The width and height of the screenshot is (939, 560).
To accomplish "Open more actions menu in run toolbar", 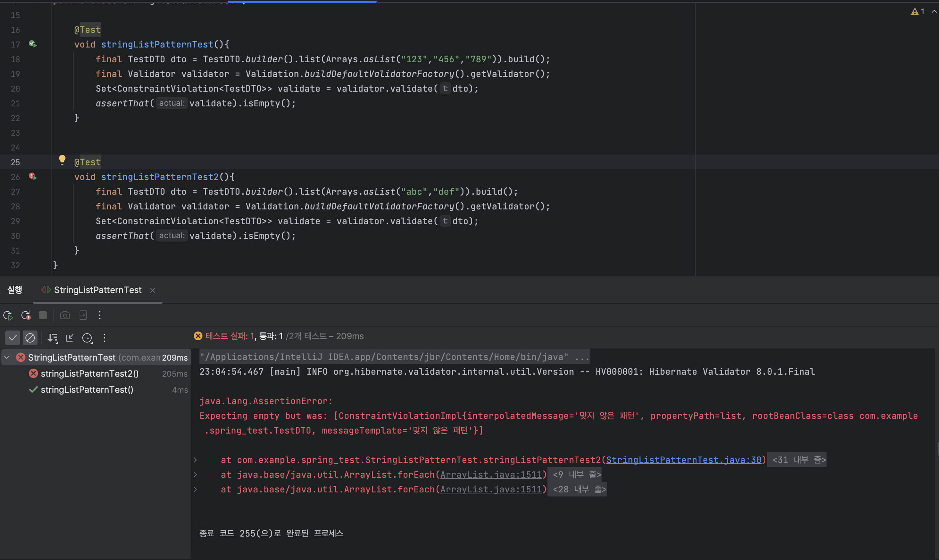I will coord(100,315).
